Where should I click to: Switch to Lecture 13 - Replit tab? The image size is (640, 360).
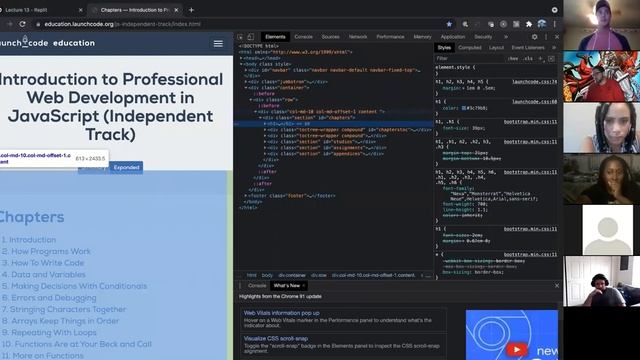tap(26, 10)
